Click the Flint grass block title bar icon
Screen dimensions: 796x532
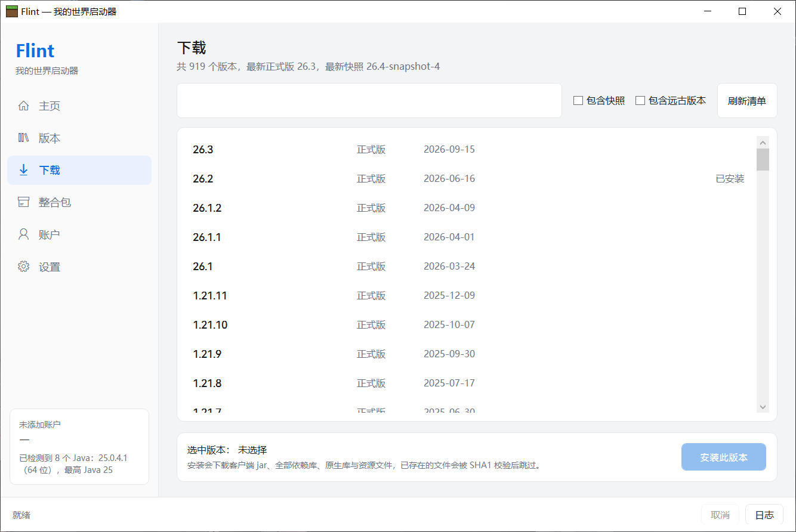coord(12,11)
